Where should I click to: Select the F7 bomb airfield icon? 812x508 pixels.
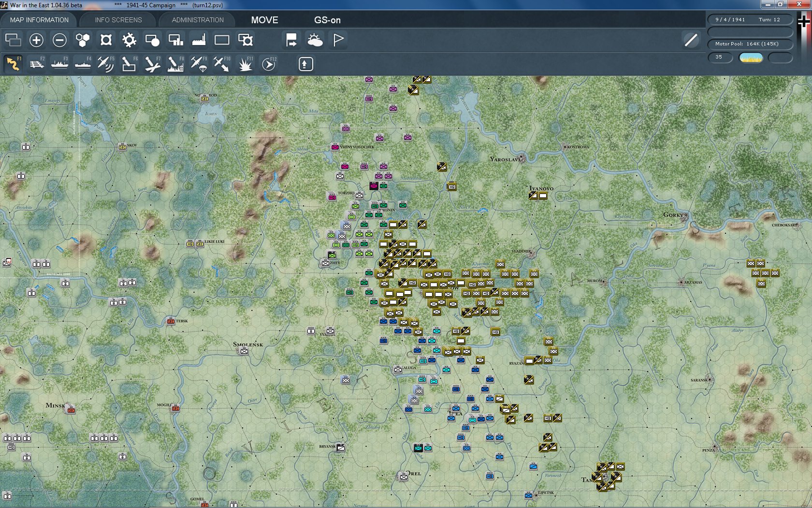pos(152,64)
